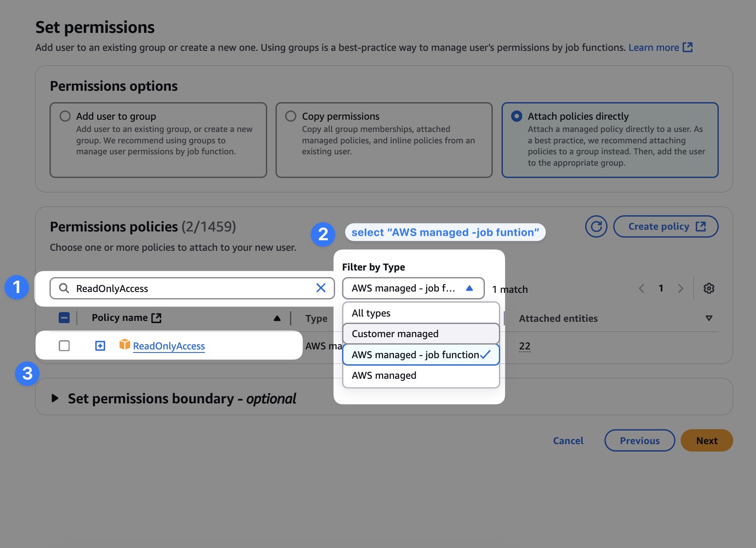
Task: Collapse the Filter by Type dropdown
Action: pos(413,288)
